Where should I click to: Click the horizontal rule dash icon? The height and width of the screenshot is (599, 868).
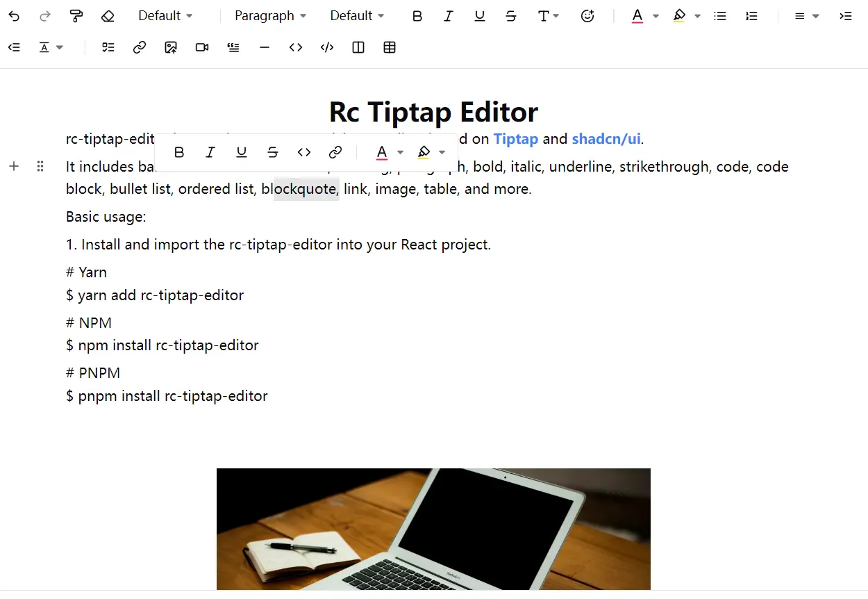point(264,47)
